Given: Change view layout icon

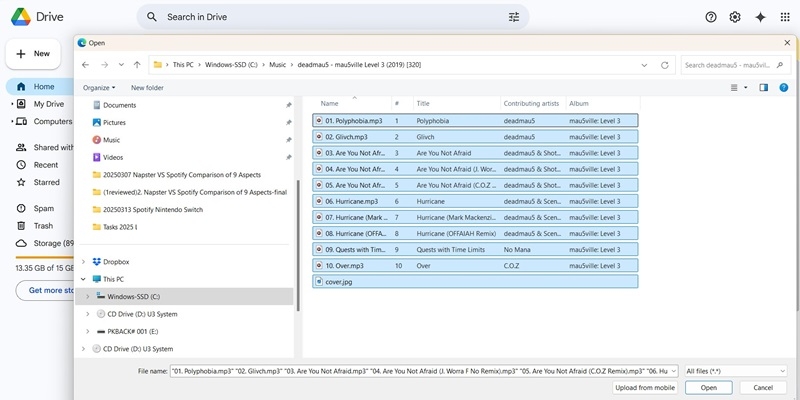Looking at the screenshot, I should tap(734, 88).
